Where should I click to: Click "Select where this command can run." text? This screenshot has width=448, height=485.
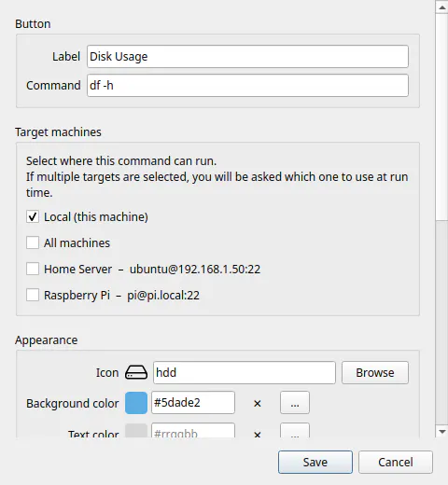[121, 161]
